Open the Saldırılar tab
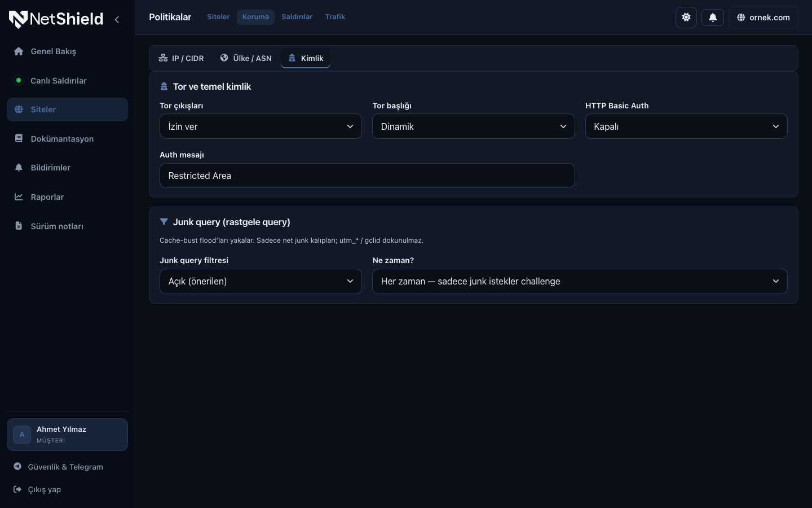Image resolution: width=812 pixels, height=508 pixels. (297, 17)
